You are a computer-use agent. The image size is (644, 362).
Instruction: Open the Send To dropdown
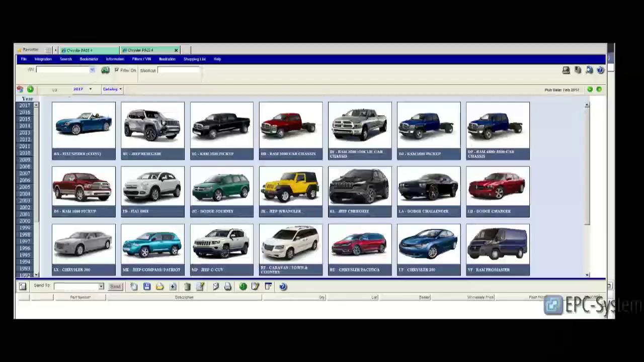tap(101, 286)
